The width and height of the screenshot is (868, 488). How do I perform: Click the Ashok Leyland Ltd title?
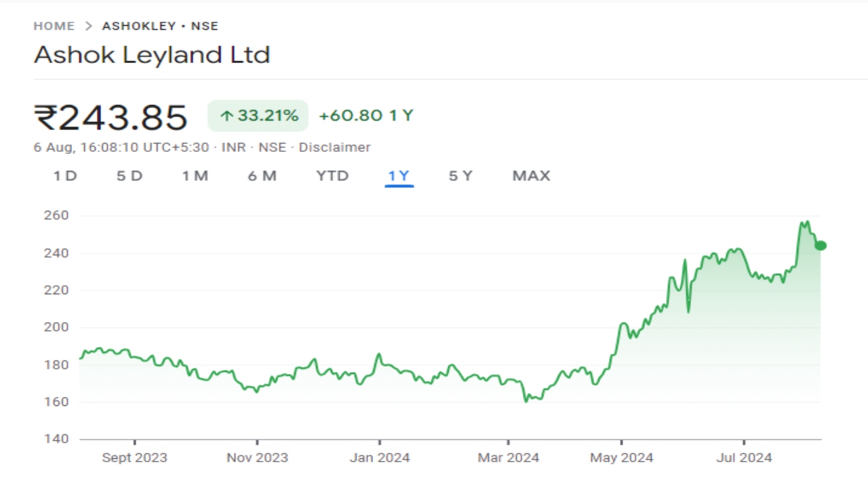pos(152,55)
